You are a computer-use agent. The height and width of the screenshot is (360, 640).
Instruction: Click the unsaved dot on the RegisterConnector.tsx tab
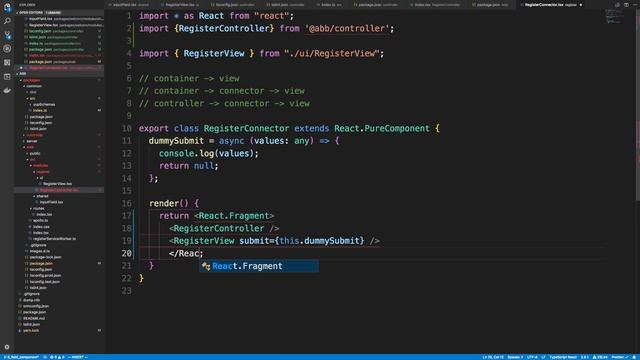580,5
